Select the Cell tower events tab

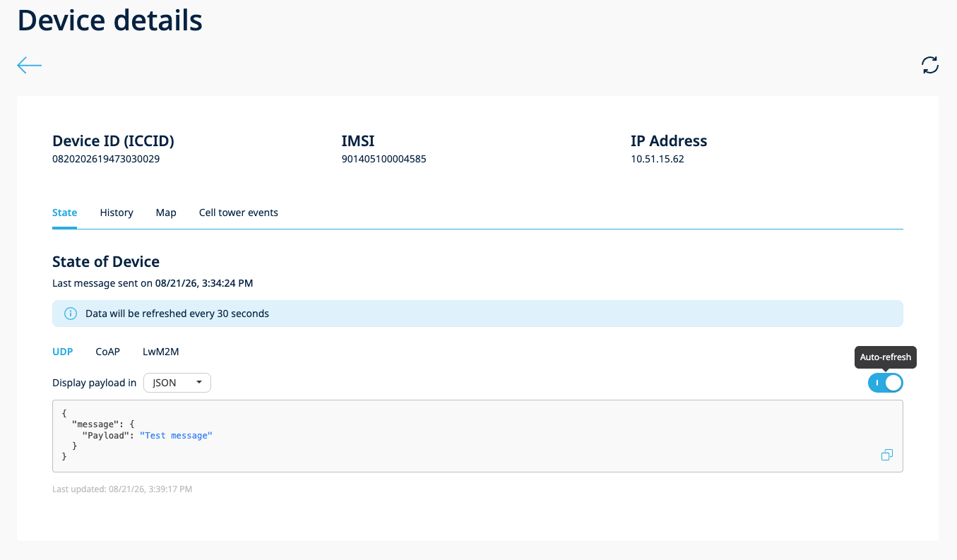point(239,213)
